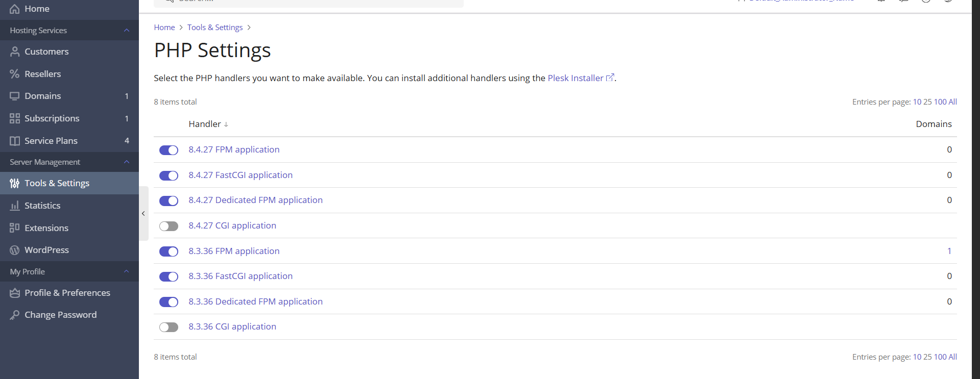The width and height of the screenshot is (980, 379).
Task: Click the Home house icon in sidebar
Action: 15,9
